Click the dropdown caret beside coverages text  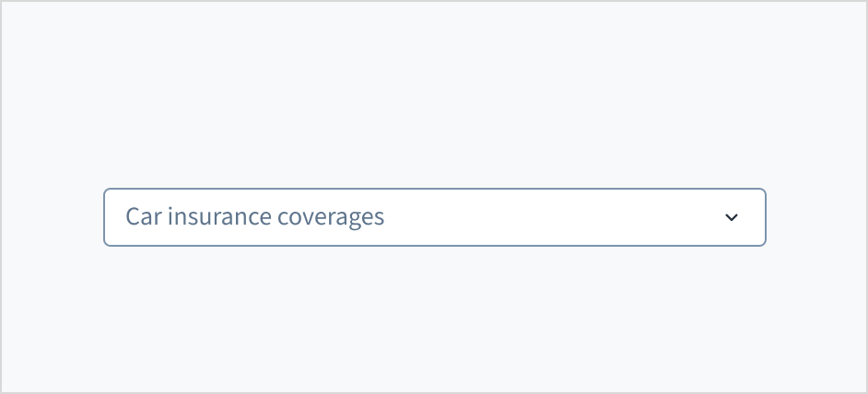point(732,217)
